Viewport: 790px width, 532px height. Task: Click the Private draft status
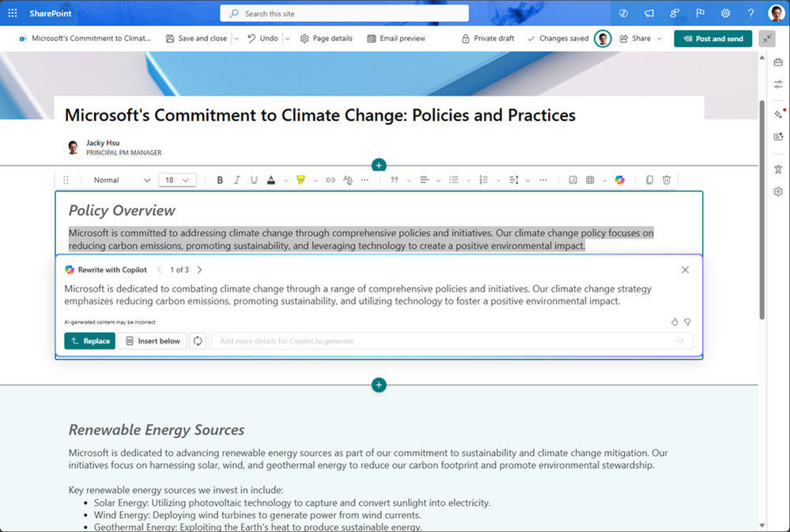(x=488, y=38)
